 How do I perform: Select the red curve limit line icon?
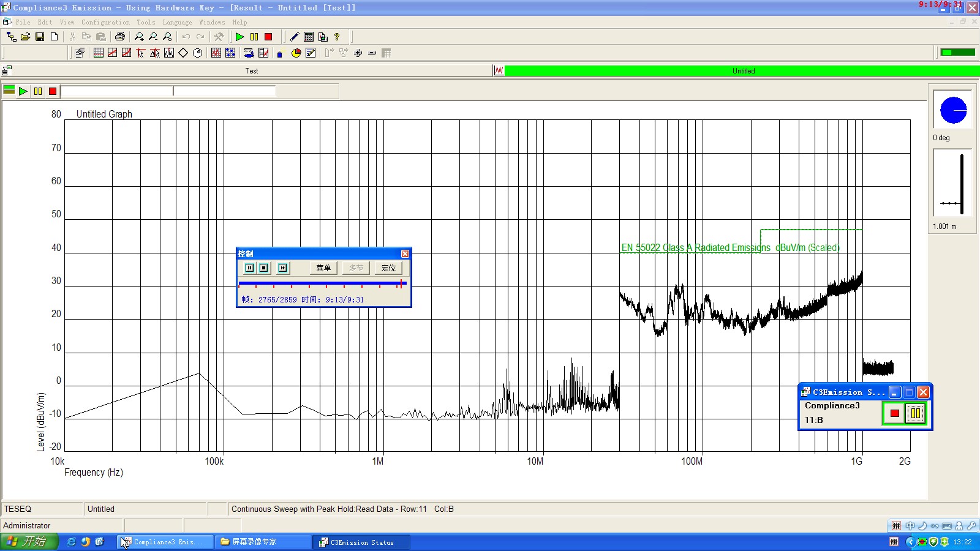(126, 53)
